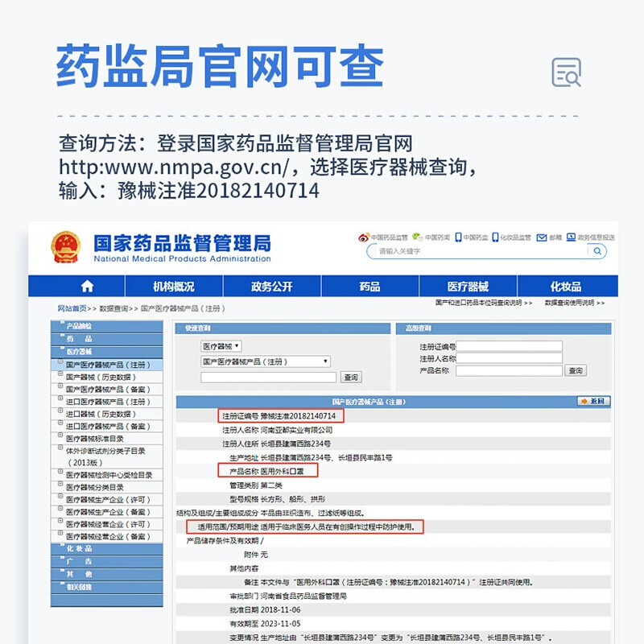This screenshot has width=644, height=644.
Task: Expand the 化妆品 sidebar section
Action: [80, 548]
